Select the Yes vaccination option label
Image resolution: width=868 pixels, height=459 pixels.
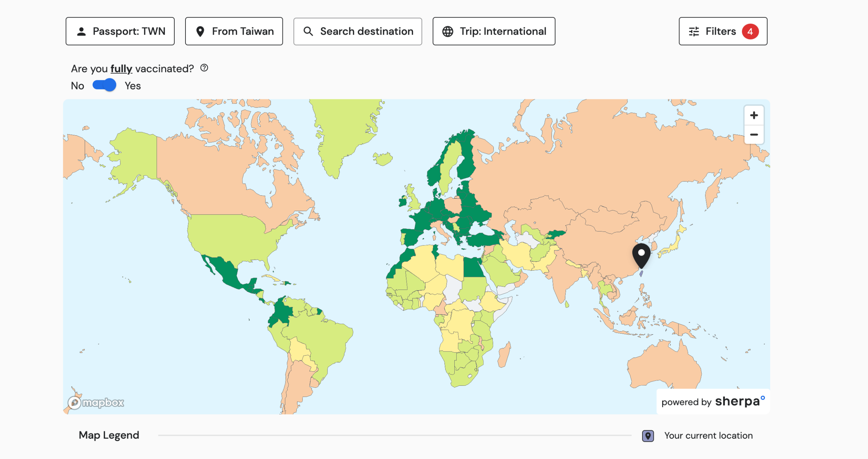tap(133, 86)
